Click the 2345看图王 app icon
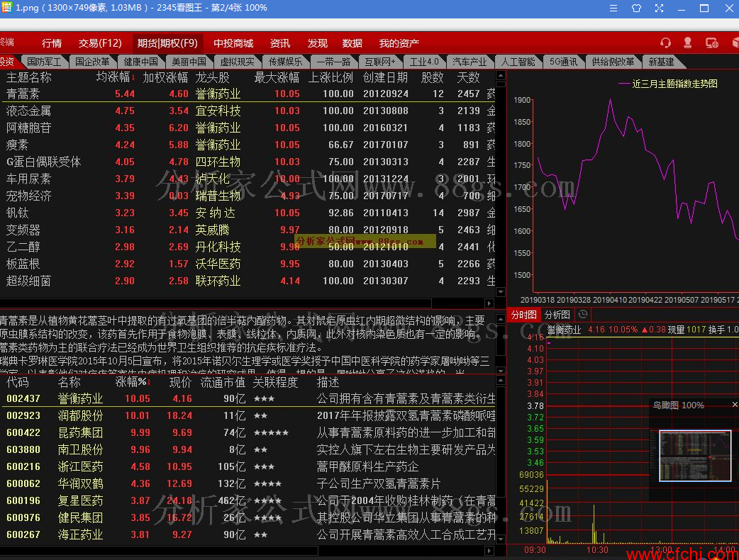Viewport: 739px width, 560px height. (x=6, y=7)
